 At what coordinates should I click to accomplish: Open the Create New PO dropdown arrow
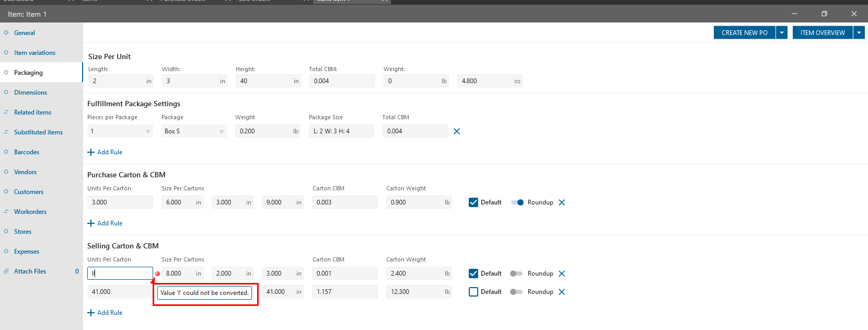click(x=782, y=32)
